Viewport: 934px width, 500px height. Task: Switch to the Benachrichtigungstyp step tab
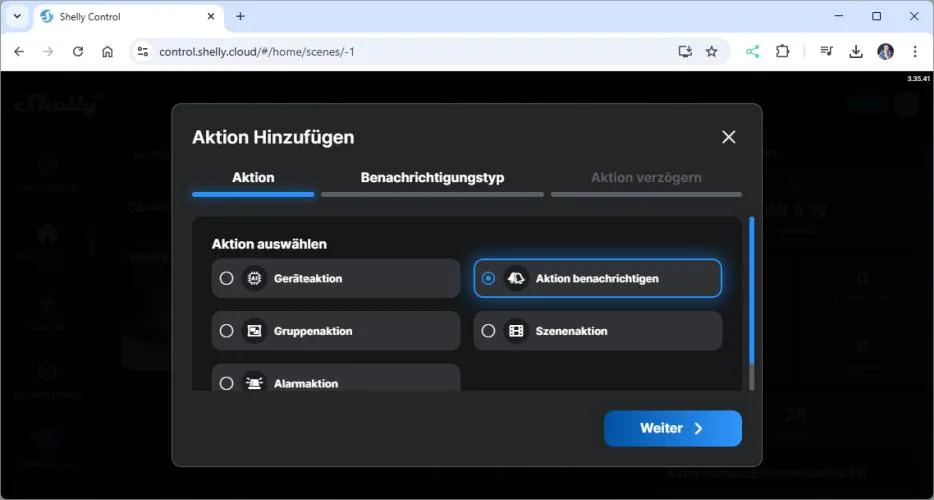coord(432,178)
